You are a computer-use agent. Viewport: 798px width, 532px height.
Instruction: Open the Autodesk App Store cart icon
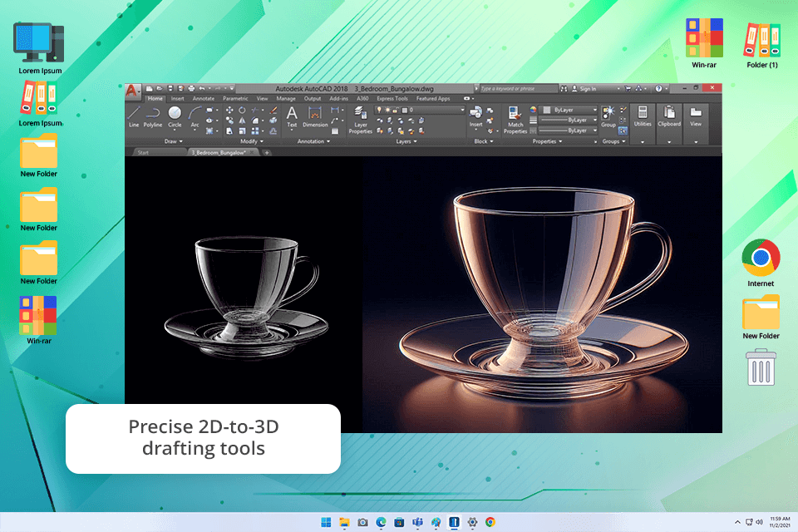pyautogui.click(x=628, y=89)
